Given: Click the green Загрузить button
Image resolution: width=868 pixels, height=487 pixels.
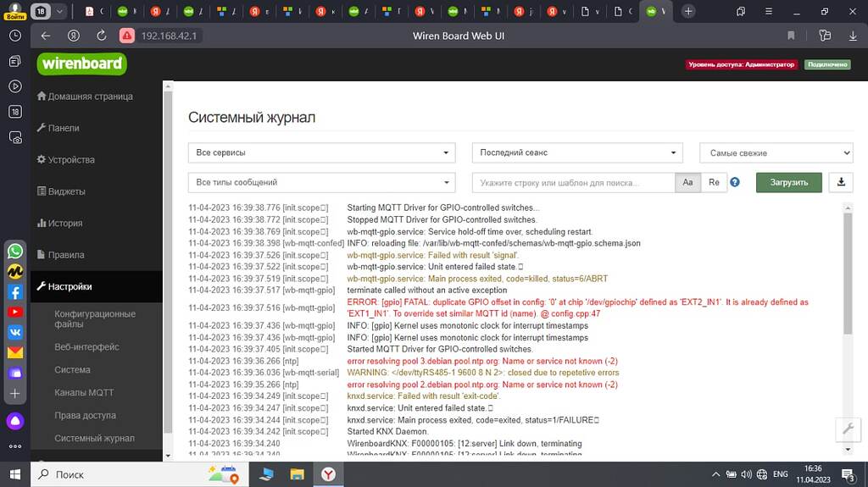Looking at the screenshot, I should point(789,183).
